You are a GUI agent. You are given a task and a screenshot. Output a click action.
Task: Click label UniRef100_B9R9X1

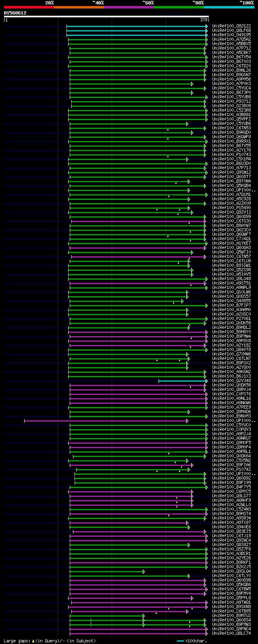231,141
